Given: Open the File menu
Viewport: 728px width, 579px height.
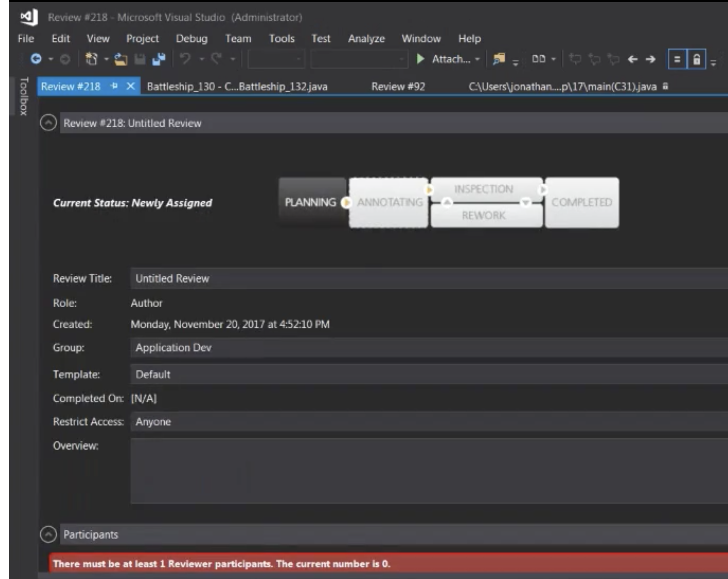Looking at the screenshot, I should 26,39.
